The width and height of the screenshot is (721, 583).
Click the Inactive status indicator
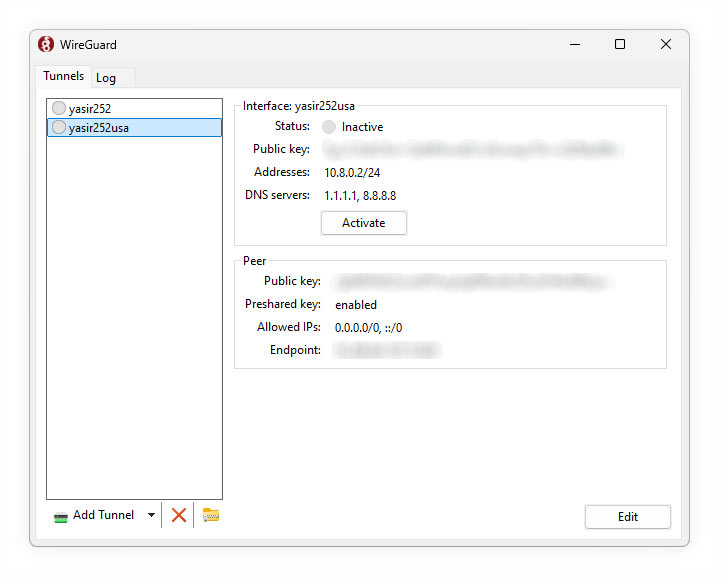click(329, 127)
